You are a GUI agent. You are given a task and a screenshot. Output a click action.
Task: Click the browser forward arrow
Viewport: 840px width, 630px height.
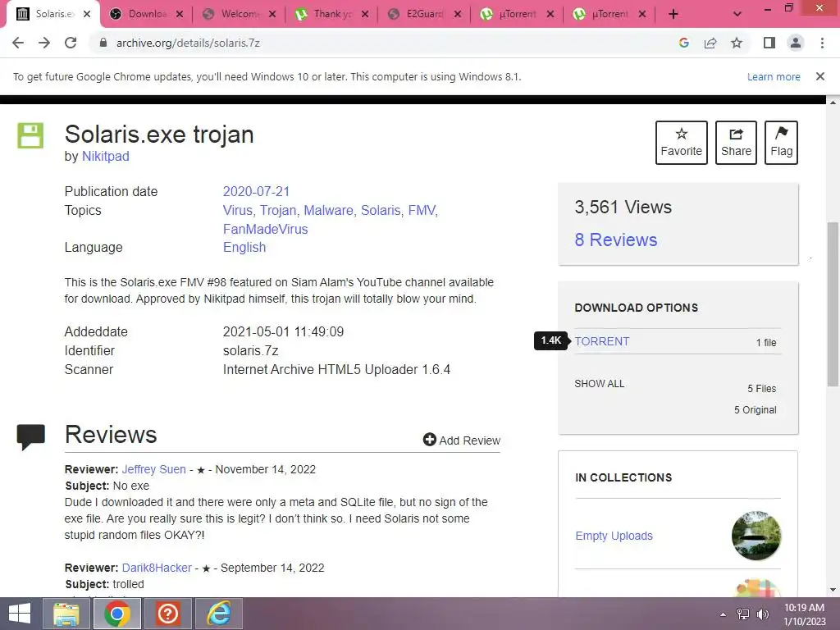click(44, 43)
